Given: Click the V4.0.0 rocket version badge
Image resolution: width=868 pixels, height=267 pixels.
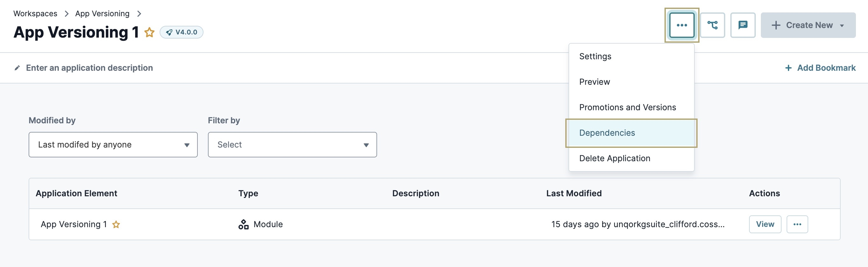Looking at the screenshot, I should click(x=181, y=32).
